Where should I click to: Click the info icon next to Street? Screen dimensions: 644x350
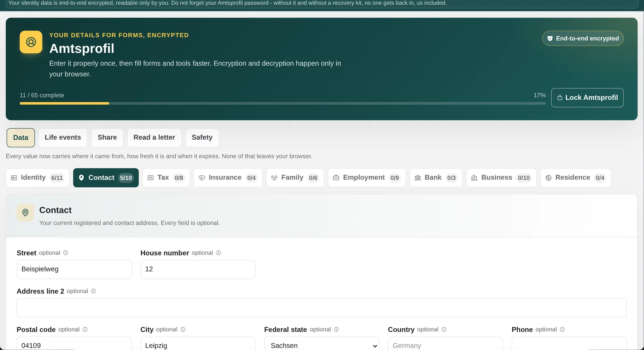point(65,253)
